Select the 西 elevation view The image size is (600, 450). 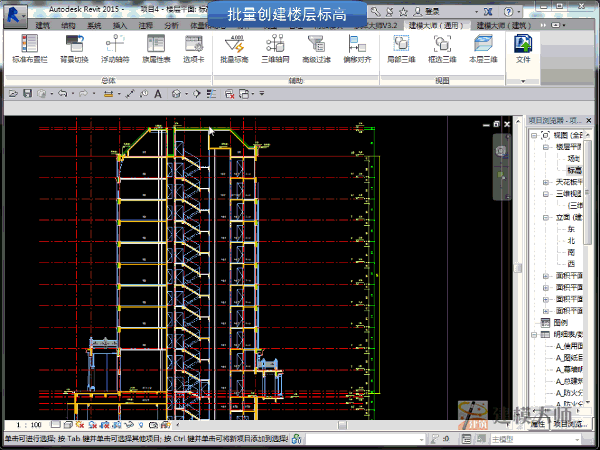571,264
